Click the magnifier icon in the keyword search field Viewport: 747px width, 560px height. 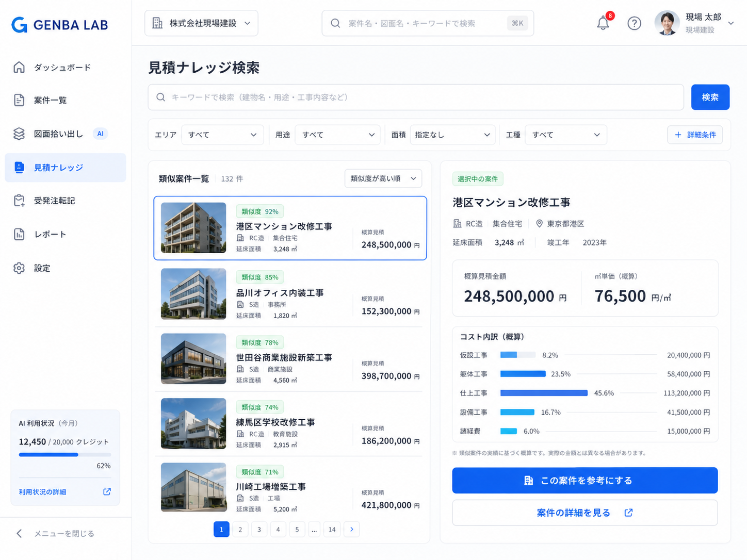click(x=161, y=97)
